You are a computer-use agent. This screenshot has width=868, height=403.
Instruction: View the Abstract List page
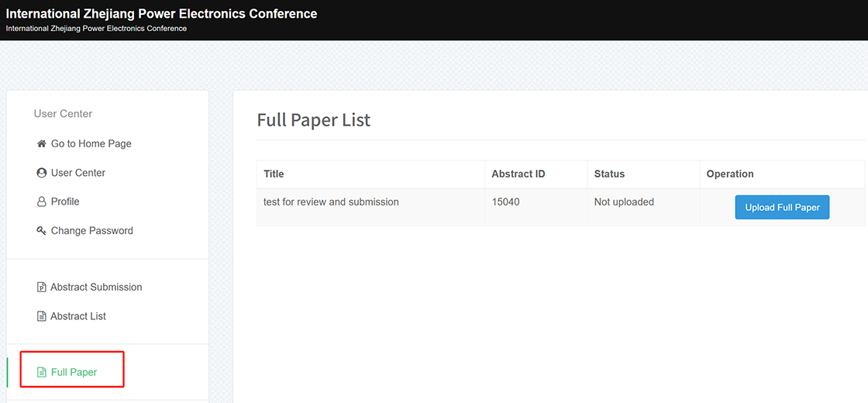coord(78,317)
